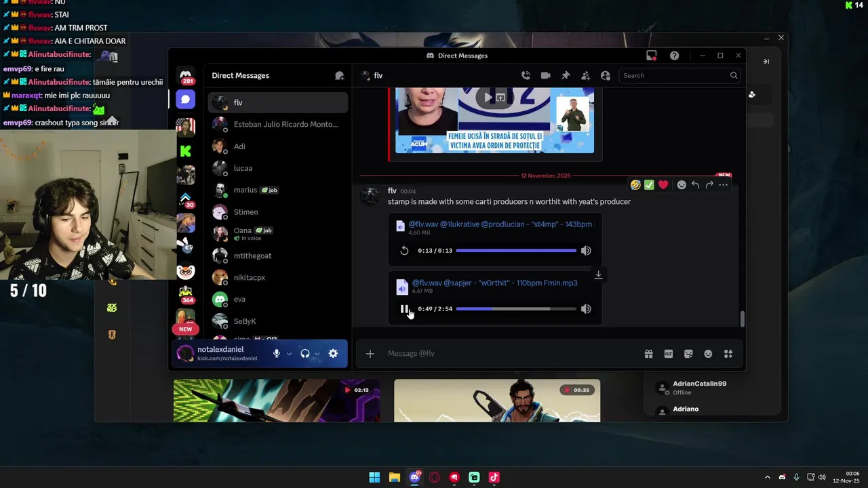Jump to NEW unread servers pill

point(185,329)
